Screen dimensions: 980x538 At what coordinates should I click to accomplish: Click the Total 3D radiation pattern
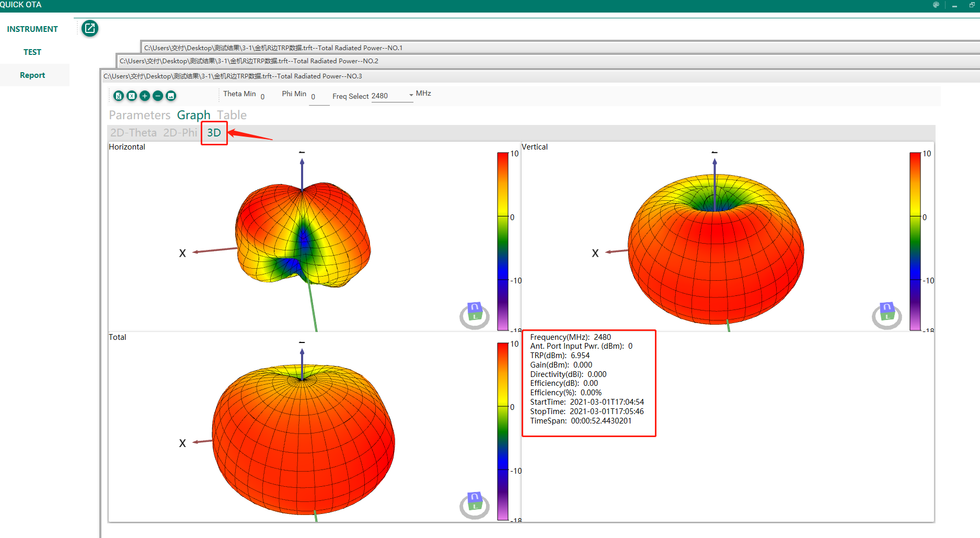(x=303, y=440)
